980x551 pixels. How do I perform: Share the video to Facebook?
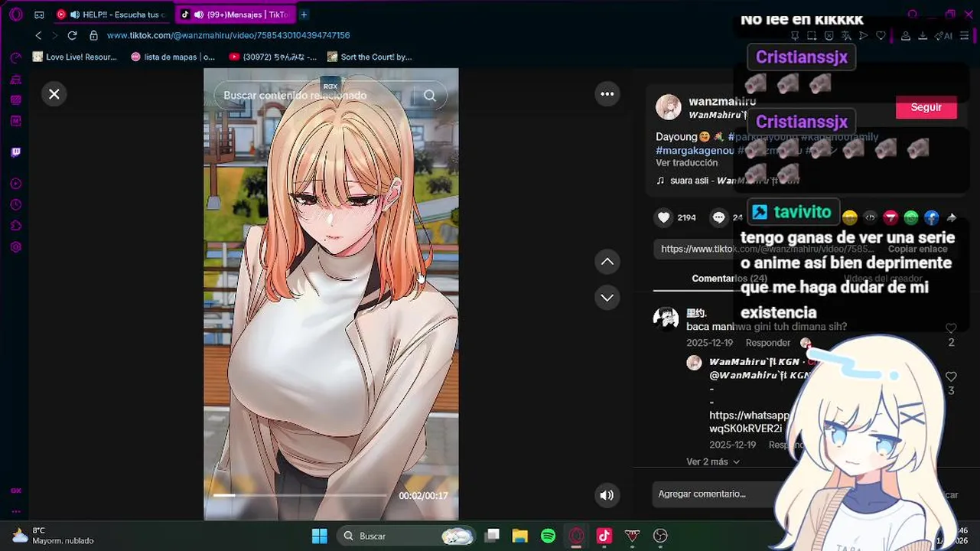click(x=932, y=217)
